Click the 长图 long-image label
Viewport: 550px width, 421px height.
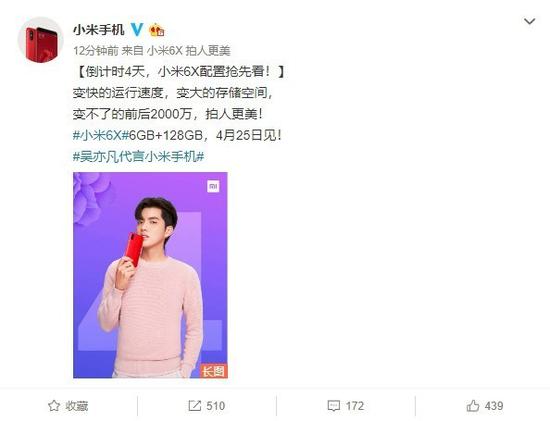[214, 371]
